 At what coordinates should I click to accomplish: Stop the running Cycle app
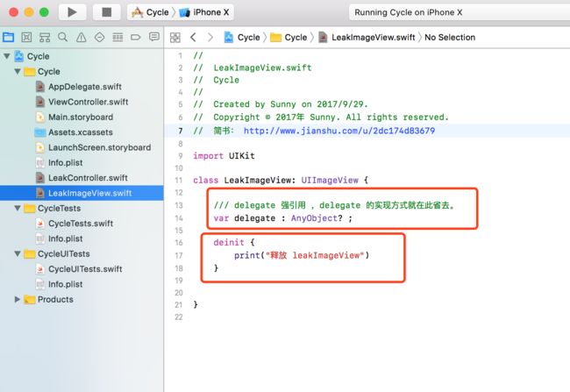[x=106, y=12]
